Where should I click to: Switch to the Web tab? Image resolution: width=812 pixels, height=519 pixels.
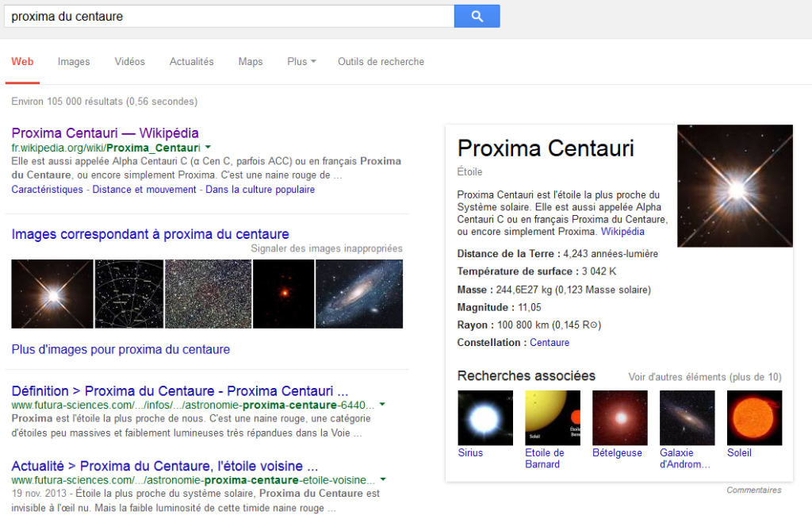[x=22, y=62]
